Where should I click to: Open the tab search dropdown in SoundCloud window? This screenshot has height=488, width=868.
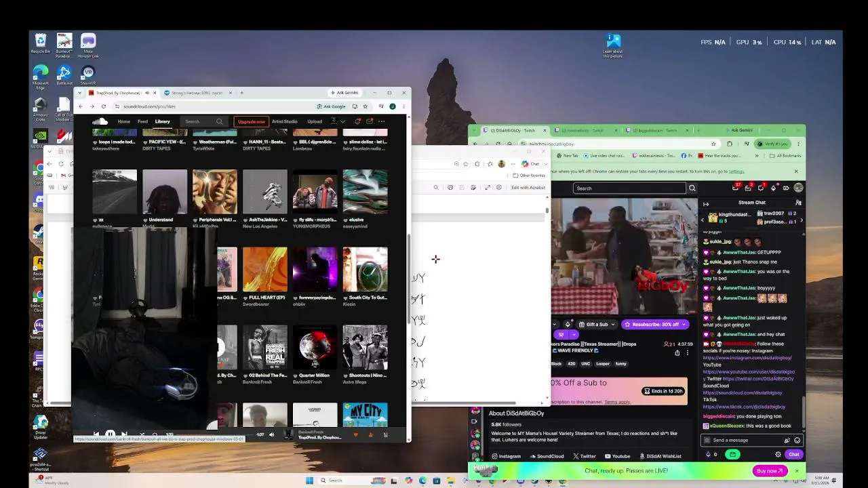coord(80,93)
